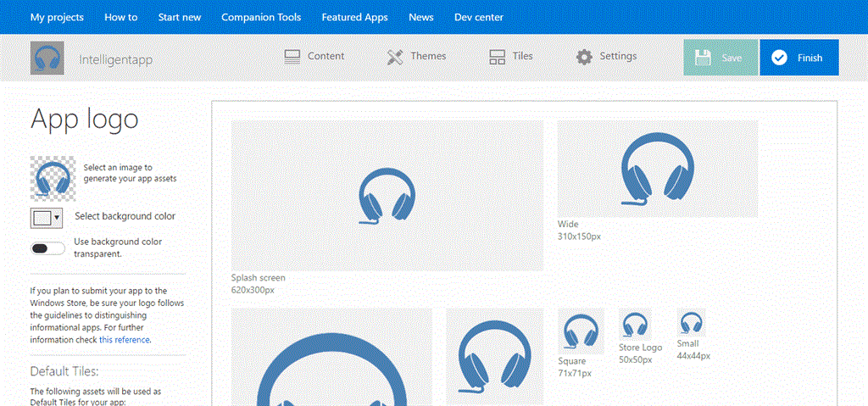Screen dimensions: 868x406
Task: Follow the 'this reference' link
Action: click(125, 339)
